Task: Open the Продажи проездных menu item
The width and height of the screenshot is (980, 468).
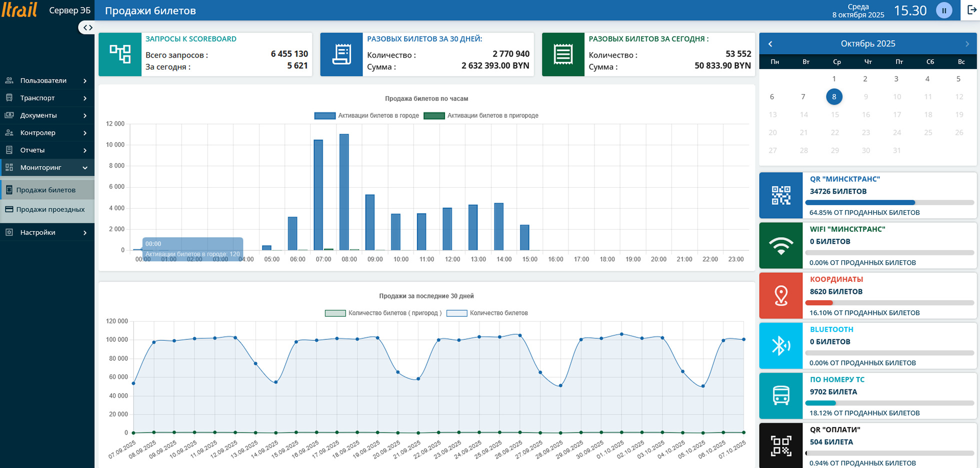Action: point(50,210)
